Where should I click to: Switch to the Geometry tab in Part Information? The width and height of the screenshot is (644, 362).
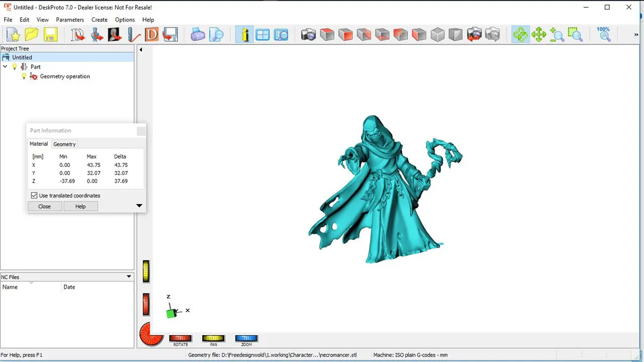point(64,144)
